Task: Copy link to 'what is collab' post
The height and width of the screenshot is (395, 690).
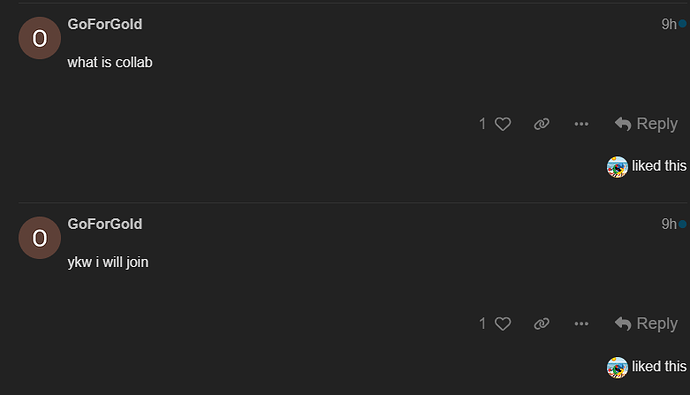Action: click(x=541, y=124)
